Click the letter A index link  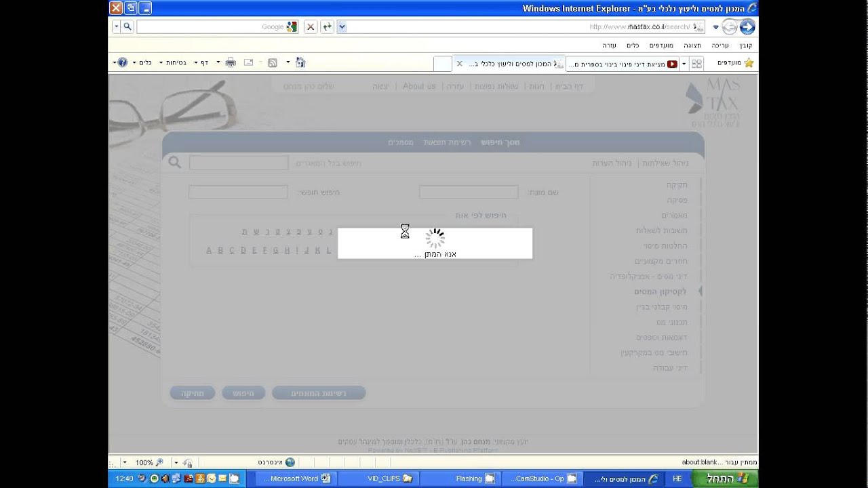(210, 250)
